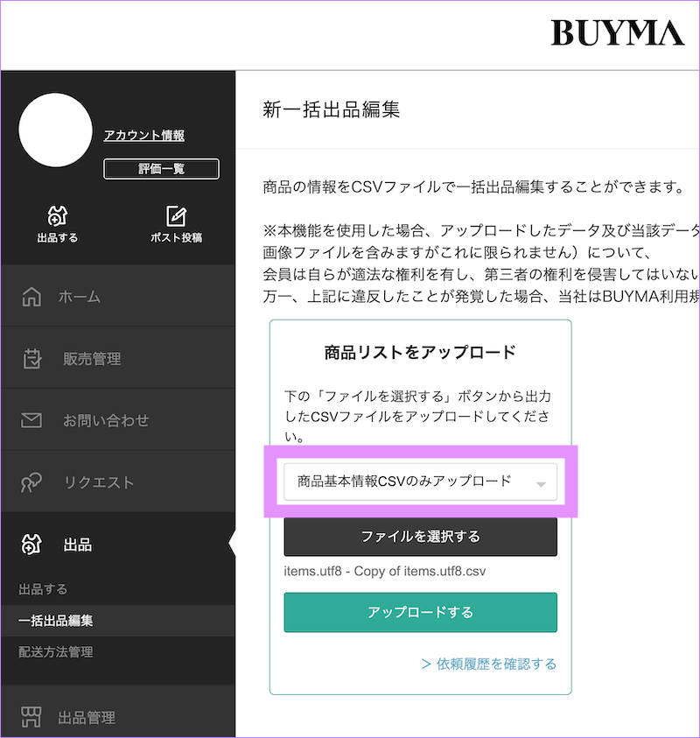Select 出品する in the 出品 submenu
700x738 pixels.
(x=43, y=589)
